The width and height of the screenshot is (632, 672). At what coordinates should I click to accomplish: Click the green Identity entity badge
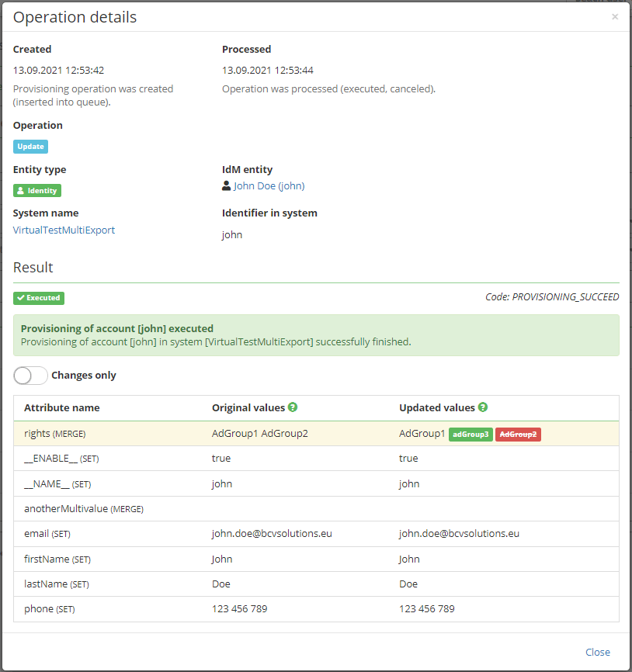point(37,190)
